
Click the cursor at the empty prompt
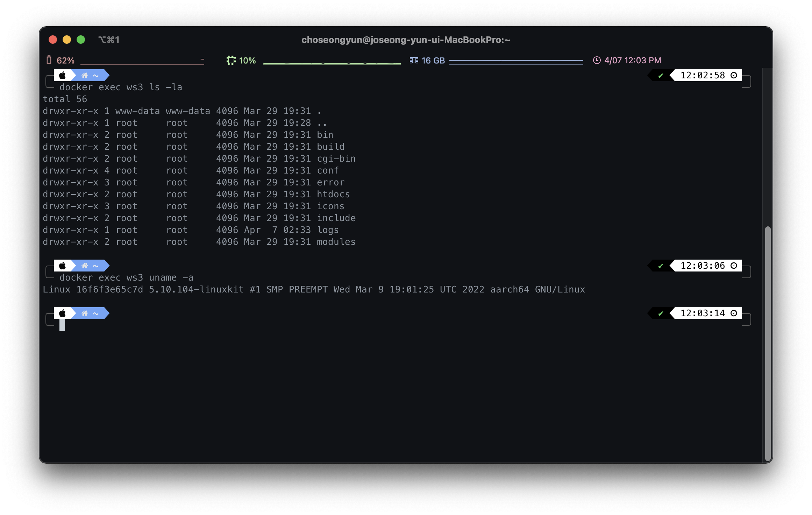click(62, 325)
